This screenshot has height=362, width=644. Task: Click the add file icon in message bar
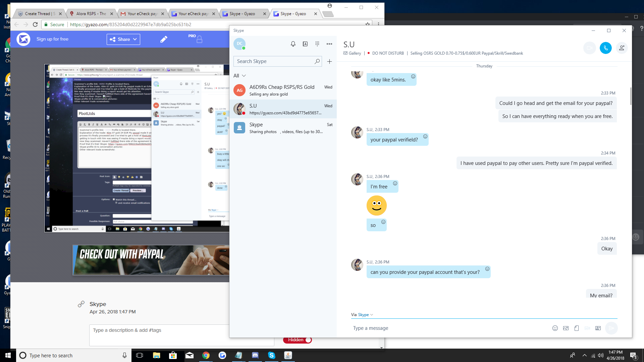click(x=577, y=328)
